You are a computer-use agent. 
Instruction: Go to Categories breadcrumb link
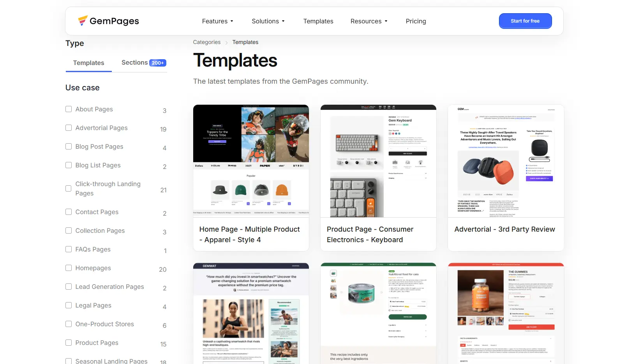(207, 42)
